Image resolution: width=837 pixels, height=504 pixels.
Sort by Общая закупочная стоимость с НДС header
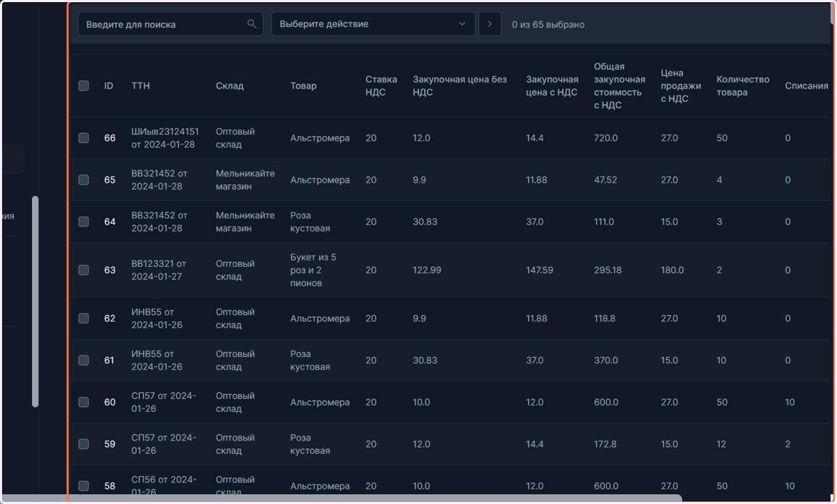pyautogui.click(x=619, y=86)
